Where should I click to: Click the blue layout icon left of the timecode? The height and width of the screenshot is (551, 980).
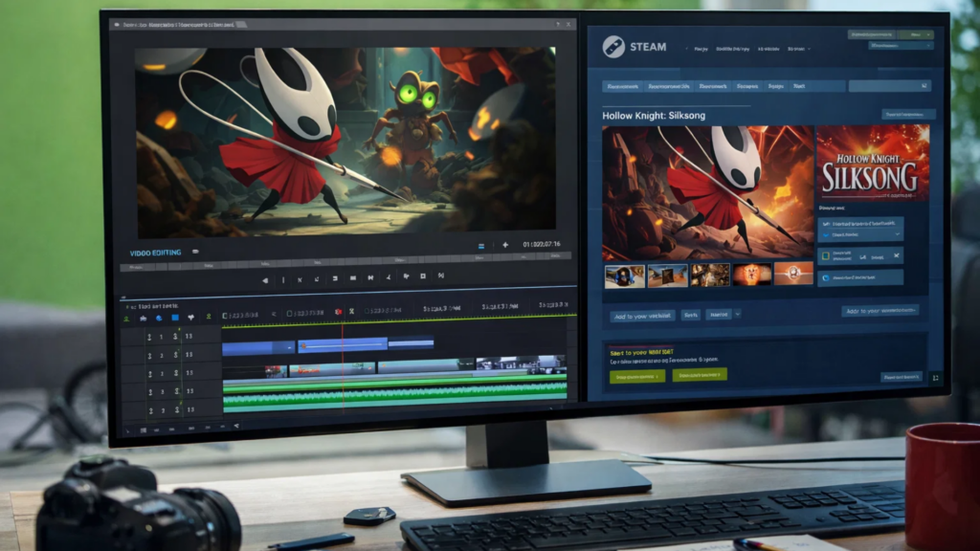pyautogui.click(x=482, y=245)
